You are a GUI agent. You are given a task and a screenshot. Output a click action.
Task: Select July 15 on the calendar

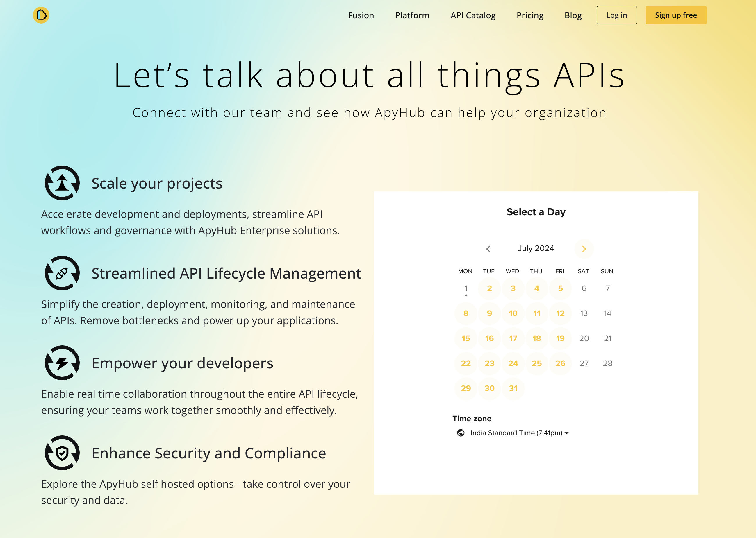[x=466, y=338]
